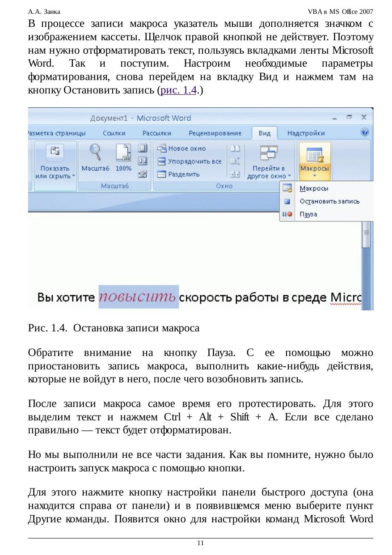
Task: Switch to the Ссылки ribbon tab
Action: (x=114, y=133)
